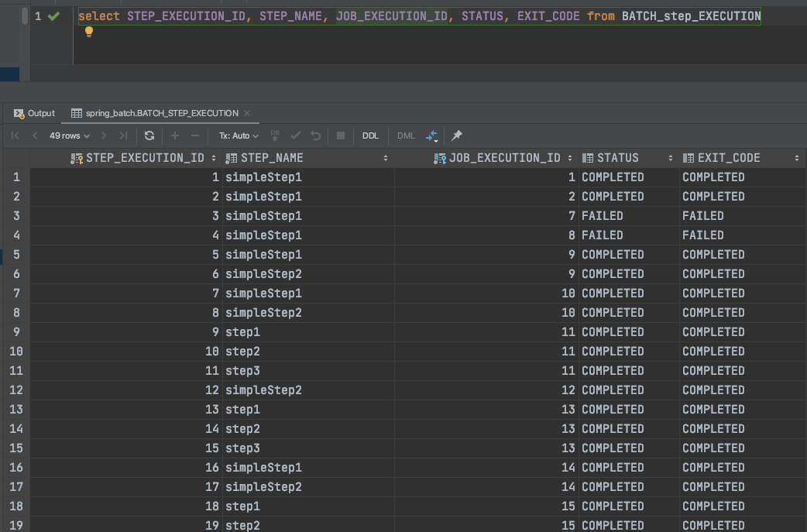Image resolution: width=807 pixels, height=532 pixels.
Task: Open the Tx: Auto transaction mode dropdown
Action: pos(239,136)
